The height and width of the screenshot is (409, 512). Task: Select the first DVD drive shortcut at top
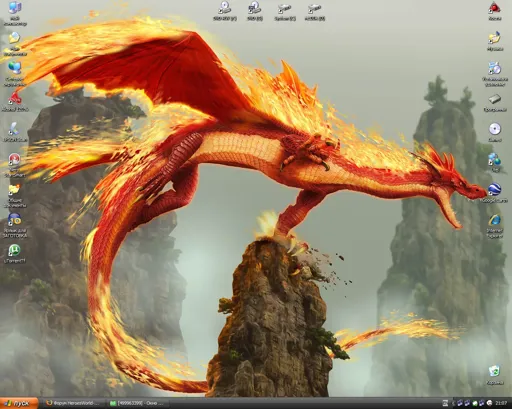[x=225, y=11]
